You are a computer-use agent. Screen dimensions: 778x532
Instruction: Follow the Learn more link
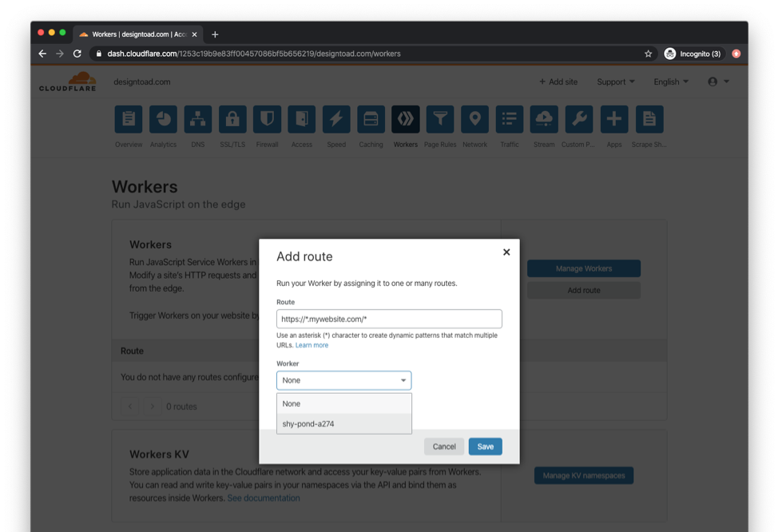[x=312, y=345]
